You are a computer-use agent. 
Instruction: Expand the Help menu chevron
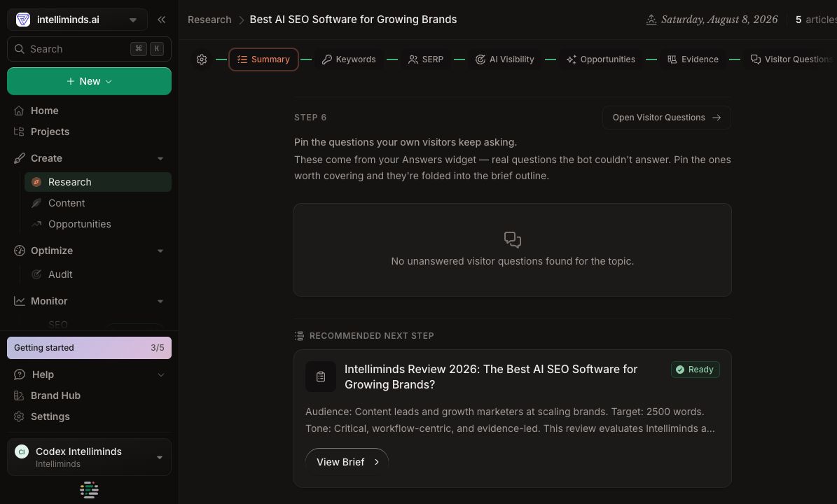[x=160, y=375]
